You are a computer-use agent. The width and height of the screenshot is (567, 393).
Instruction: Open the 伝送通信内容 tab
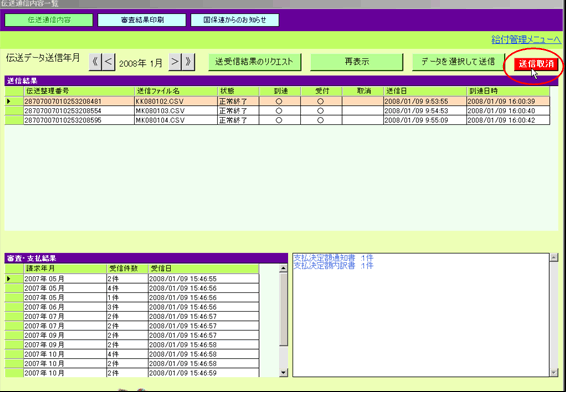pyautogui.click(x=49, y=20)
